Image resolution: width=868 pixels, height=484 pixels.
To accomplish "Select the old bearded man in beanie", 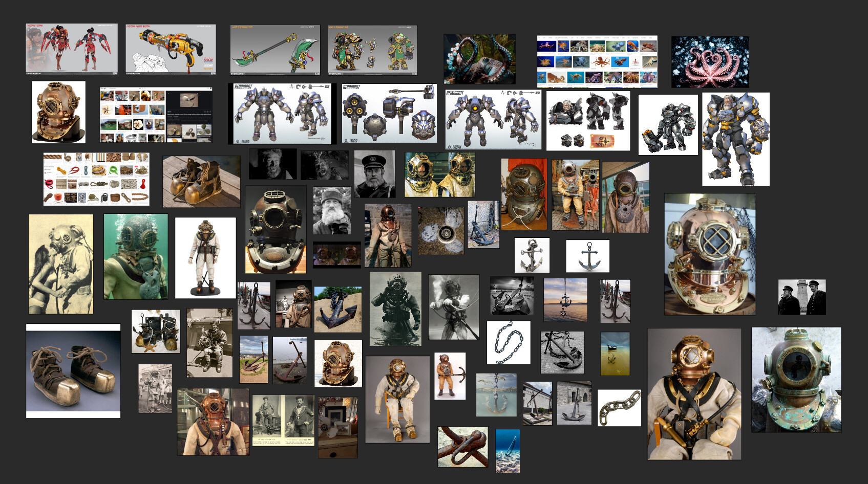I will (x=332, y=211).
